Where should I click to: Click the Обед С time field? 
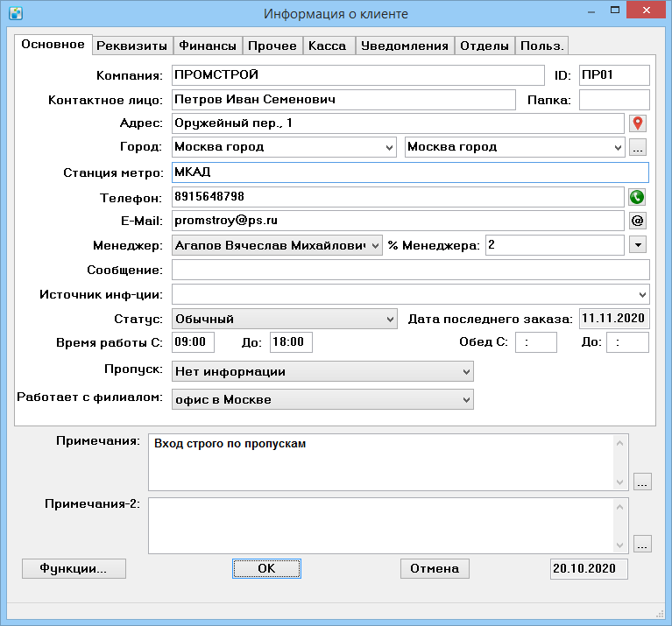[x=536, y=342]
